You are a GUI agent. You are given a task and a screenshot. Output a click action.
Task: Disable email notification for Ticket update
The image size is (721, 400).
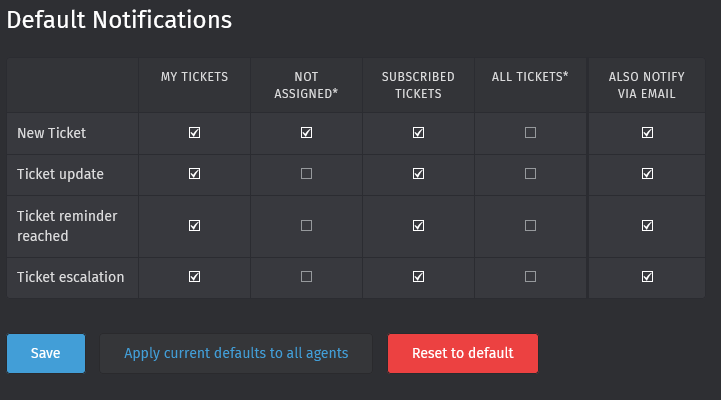tap(647, 173)
